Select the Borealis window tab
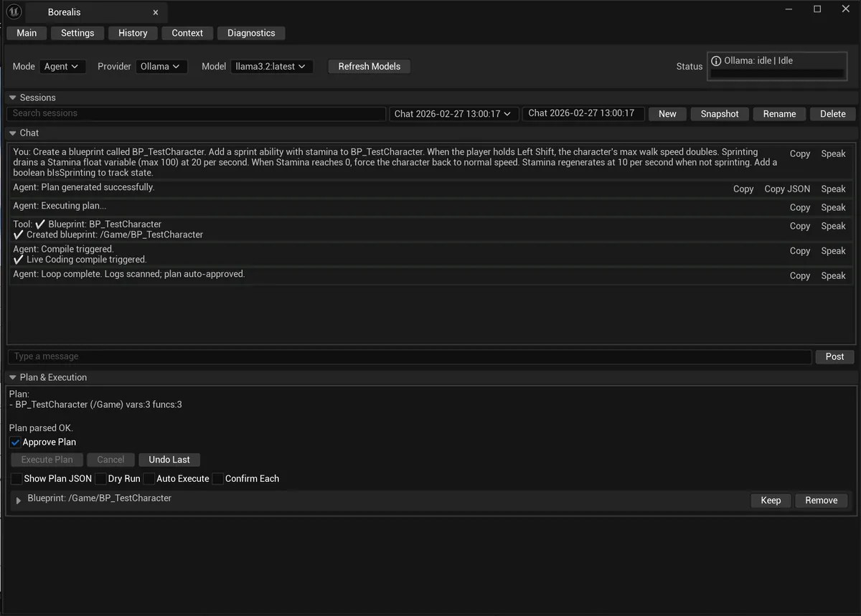This screenshot has width=861, height=616. click(x=96, y=12)
